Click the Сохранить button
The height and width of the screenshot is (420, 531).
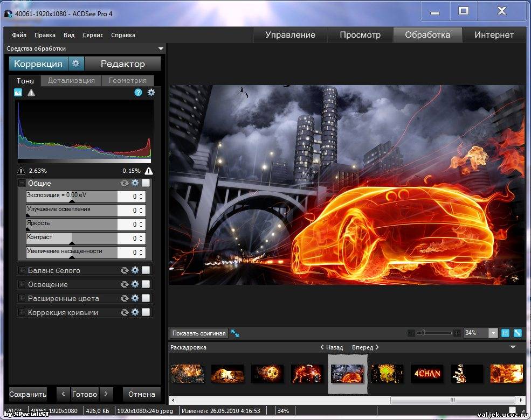(x=28, y=394)
